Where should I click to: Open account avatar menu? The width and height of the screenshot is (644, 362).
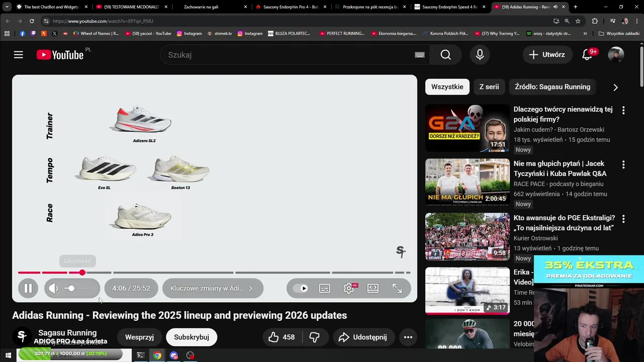616,55
